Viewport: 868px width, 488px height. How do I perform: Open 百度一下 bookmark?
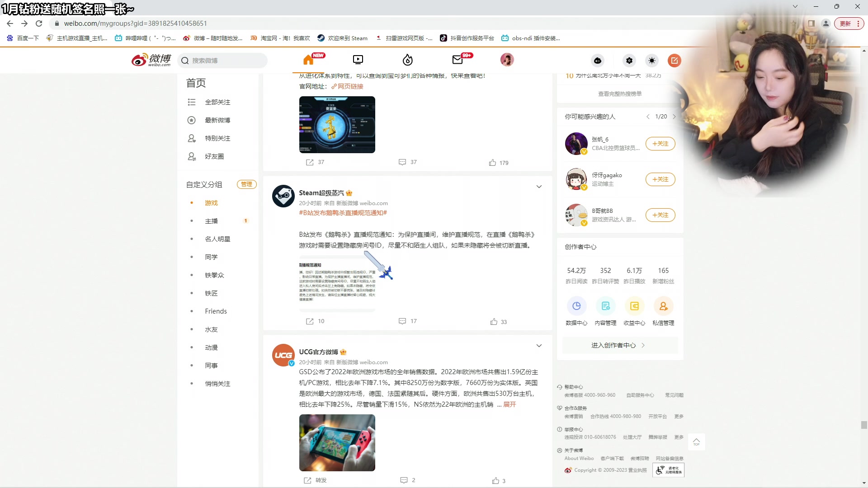tap(23, 38)
